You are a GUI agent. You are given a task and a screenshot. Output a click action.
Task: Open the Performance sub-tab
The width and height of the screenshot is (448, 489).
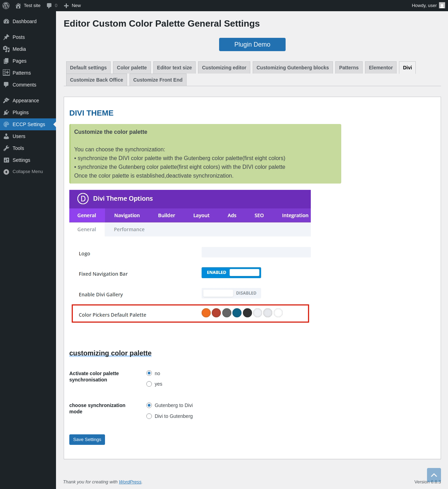129,229
